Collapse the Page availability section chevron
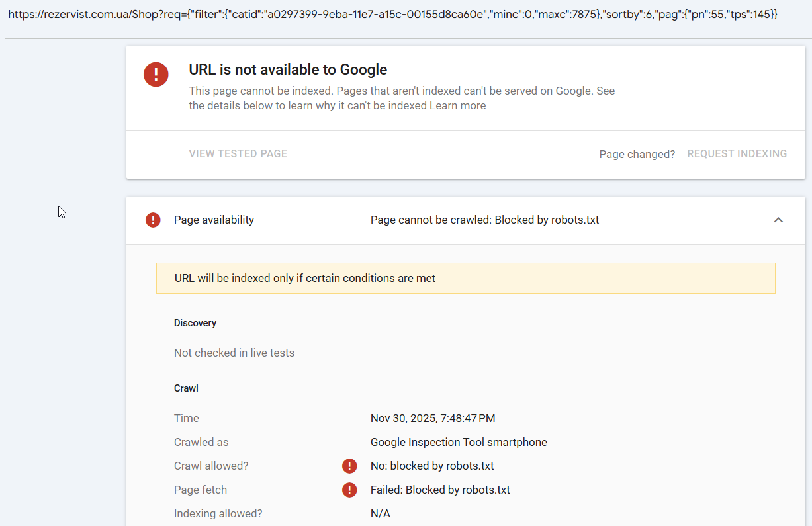The width and height of the screenshot is (812, 526). 778,220
